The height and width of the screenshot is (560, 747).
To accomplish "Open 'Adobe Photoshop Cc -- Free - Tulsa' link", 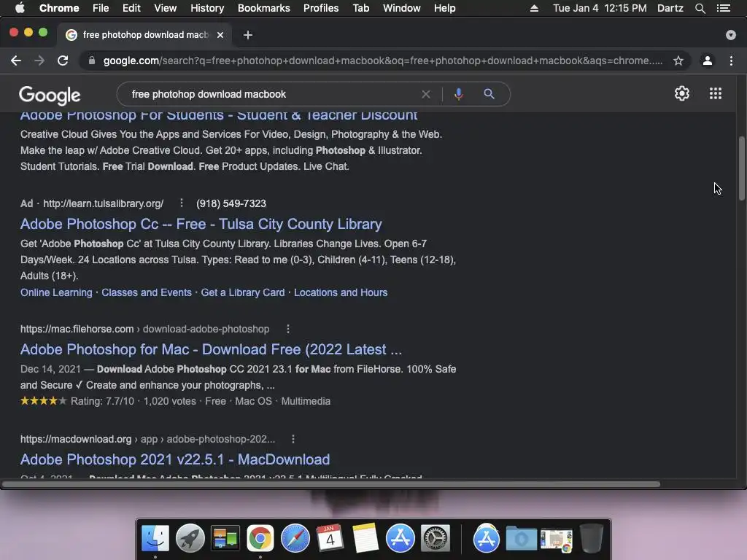I will (x=201, y=224).
